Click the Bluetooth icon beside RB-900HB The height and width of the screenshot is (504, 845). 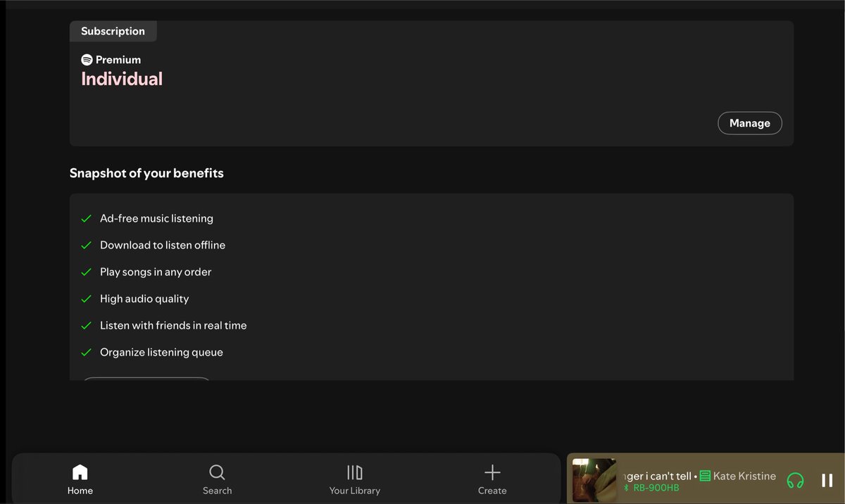point(627,488)
